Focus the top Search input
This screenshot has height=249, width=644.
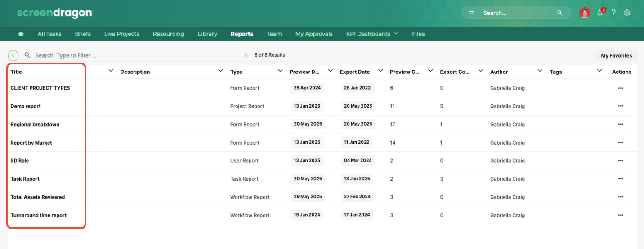(517, 13)
